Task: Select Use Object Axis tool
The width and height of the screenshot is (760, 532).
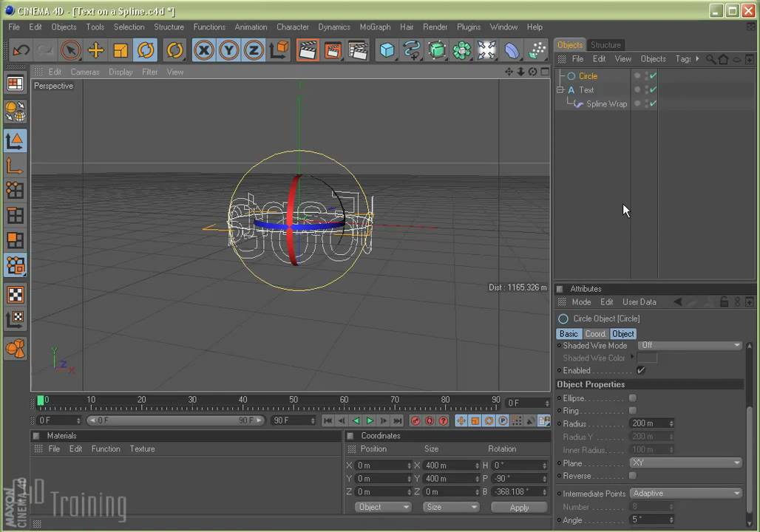Action: click(15, 166)
